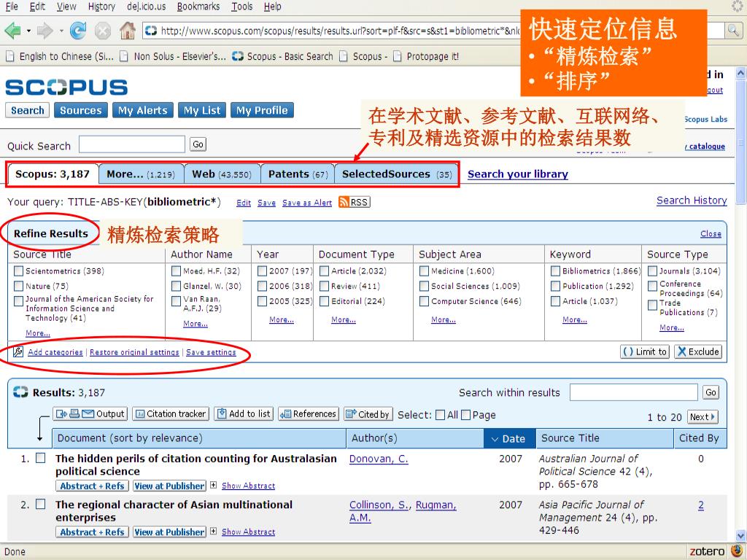Viewport: 747px width, 560px height.
Task: Click the browser search magnifier icon
Action: (732, 31)
